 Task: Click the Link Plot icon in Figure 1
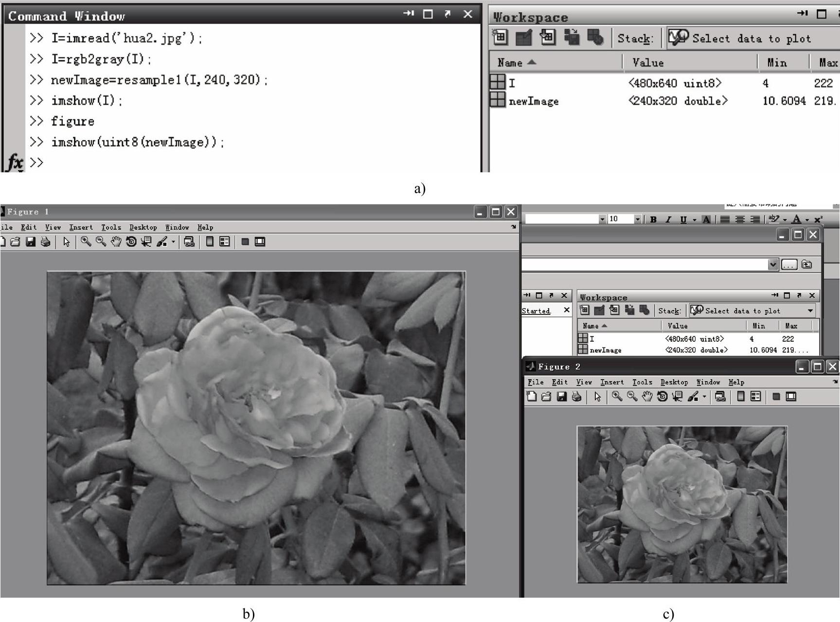coord(189,242)
